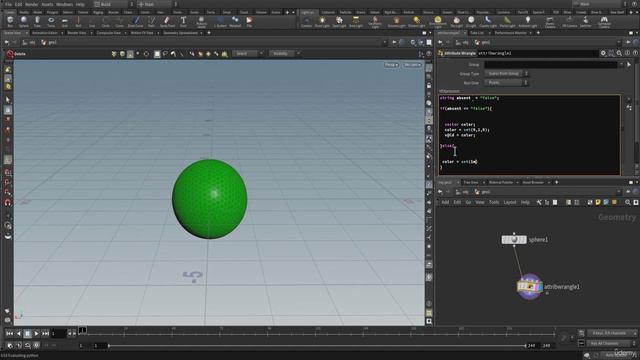Open the Persp camera dropdown
The image size is (640, 360).
(391, 65)
